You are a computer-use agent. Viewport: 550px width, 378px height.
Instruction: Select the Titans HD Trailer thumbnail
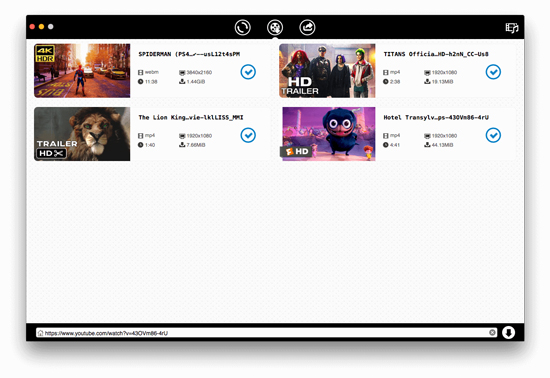coord(327,70)
